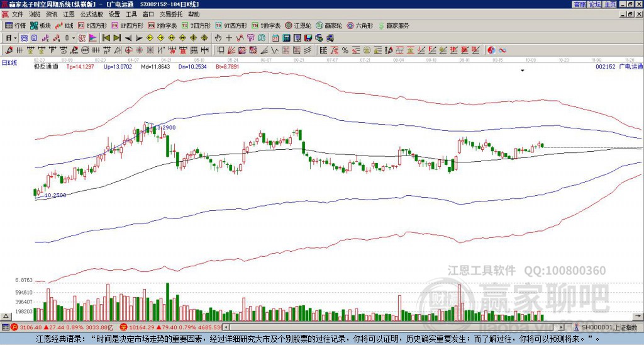Click the 论坛 forum button
This screenshot has height=345, width=644.
(594, 4)
